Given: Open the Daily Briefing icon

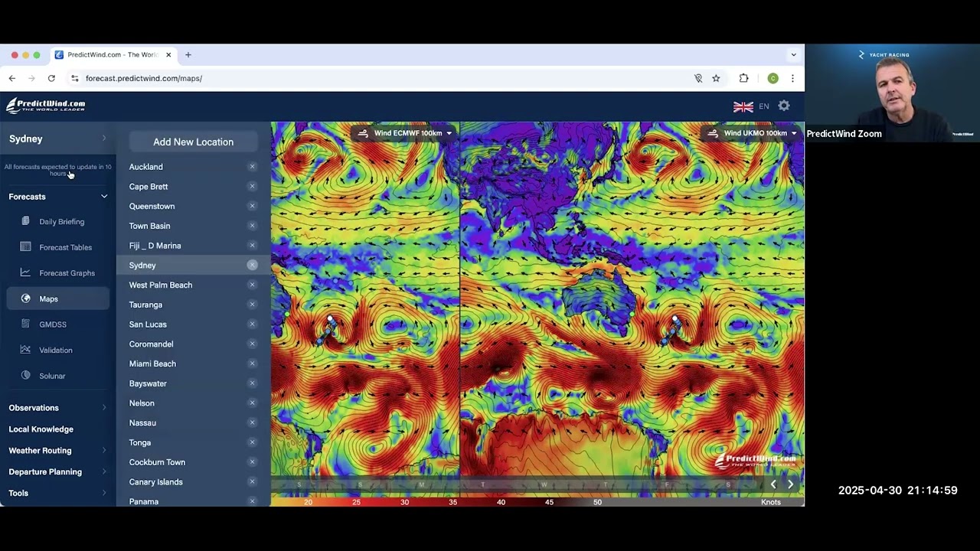Looking at the screenshot, I should pos(25,221).
